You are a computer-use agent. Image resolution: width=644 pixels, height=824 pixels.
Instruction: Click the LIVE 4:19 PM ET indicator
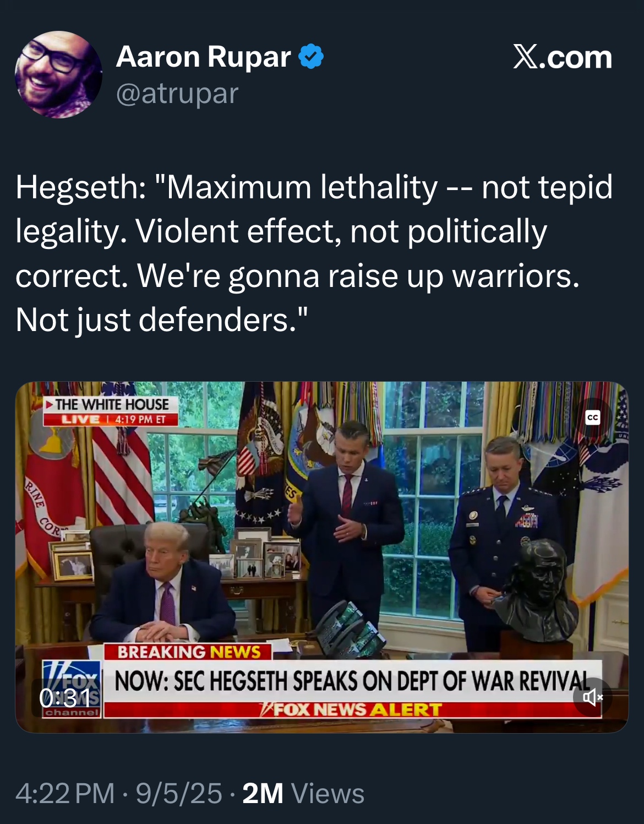pyautogui.click(x=112, y=419)
